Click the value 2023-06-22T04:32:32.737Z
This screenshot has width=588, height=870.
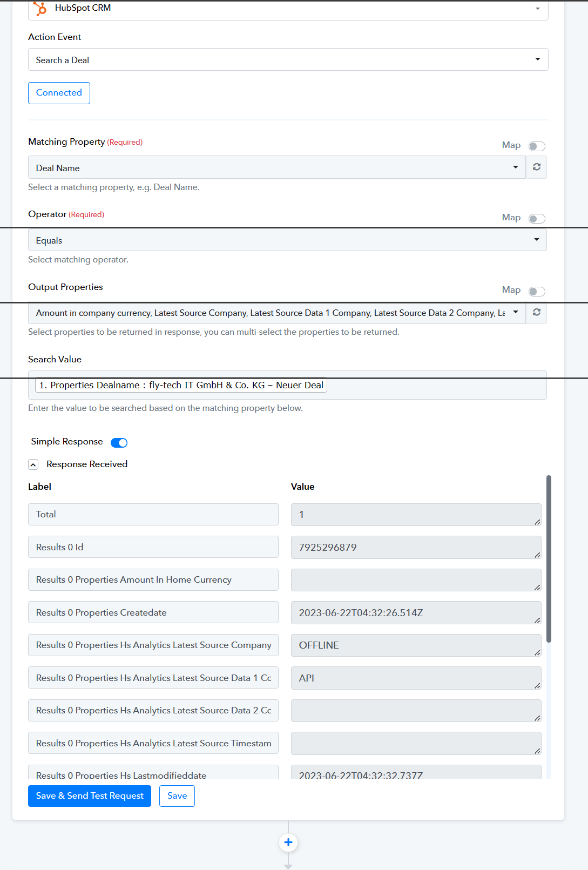tap(416, 772)
